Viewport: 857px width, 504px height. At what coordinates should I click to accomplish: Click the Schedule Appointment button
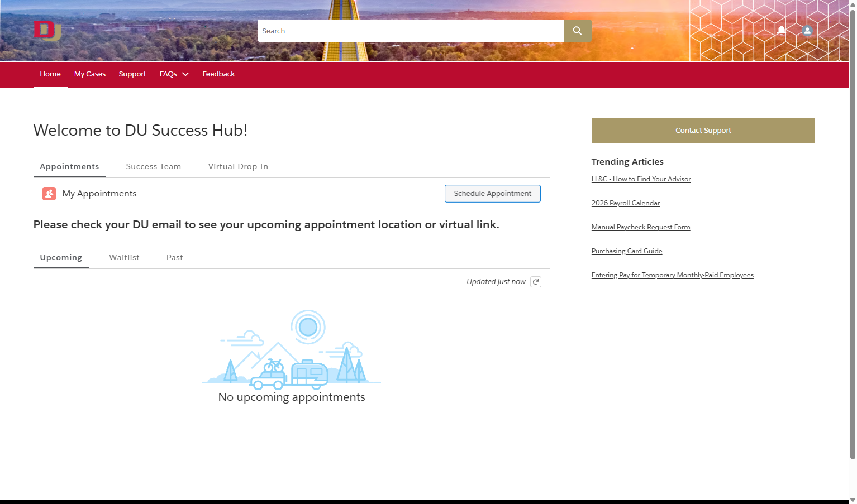pos(493,194)
